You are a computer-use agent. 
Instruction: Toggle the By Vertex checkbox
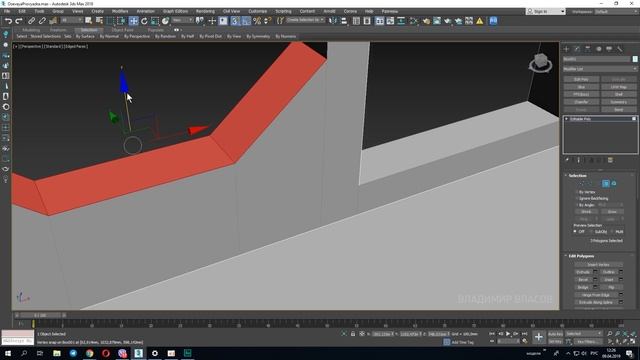point(577,192)
